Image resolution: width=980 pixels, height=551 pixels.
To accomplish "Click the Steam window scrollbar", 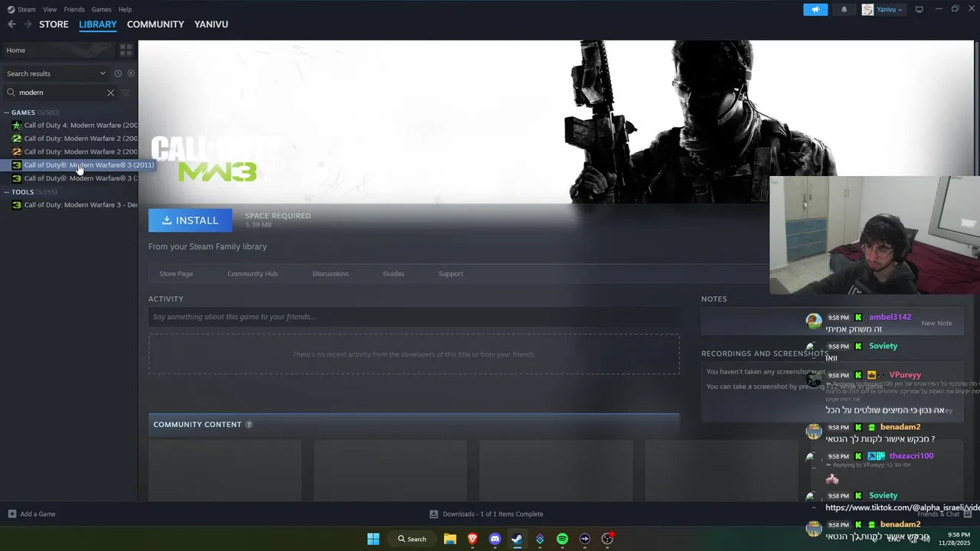I will (x=976, y=107).
